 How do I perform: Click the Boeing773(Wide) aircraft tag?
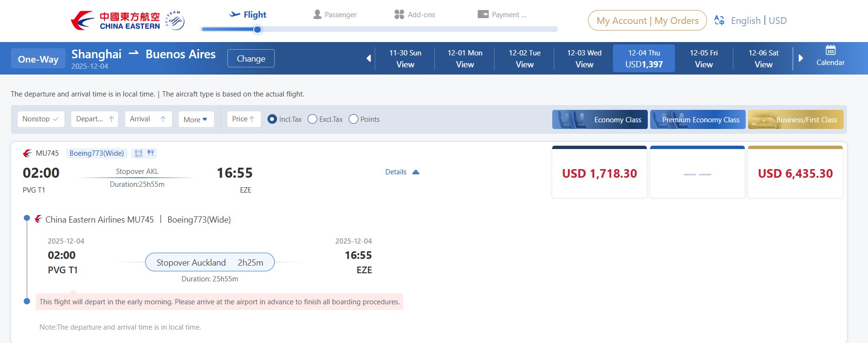point(96,153)
